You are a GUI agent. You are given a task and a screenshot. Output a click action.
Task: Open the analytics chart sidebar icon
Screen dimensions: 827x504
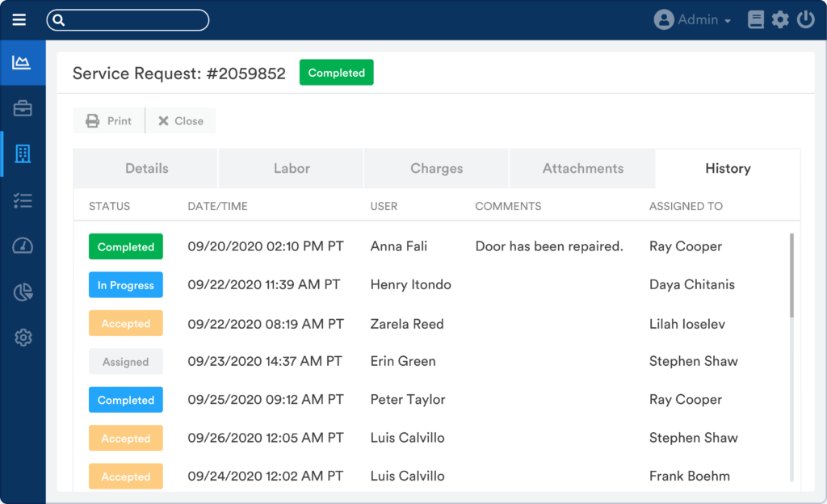point(22,63)
